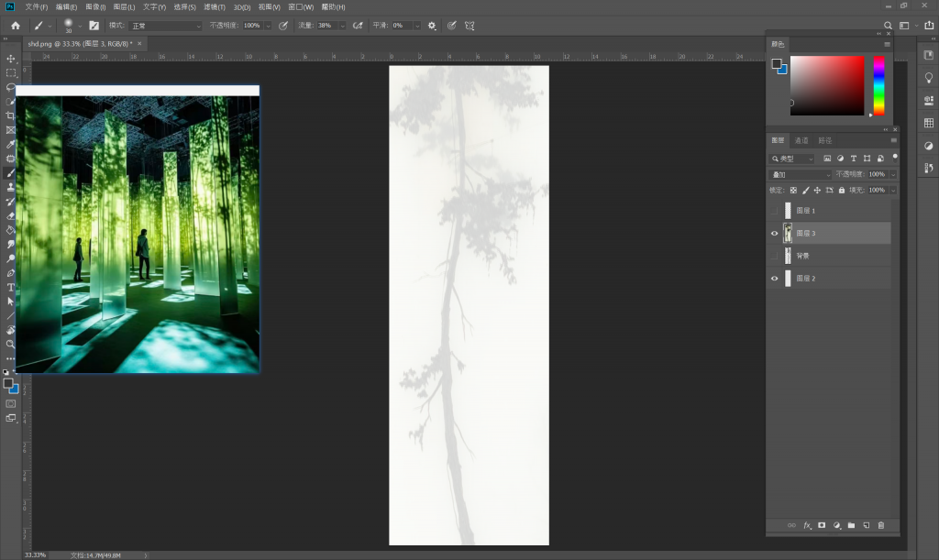Click the trash icon to delete layer

[x=881, y=525]
